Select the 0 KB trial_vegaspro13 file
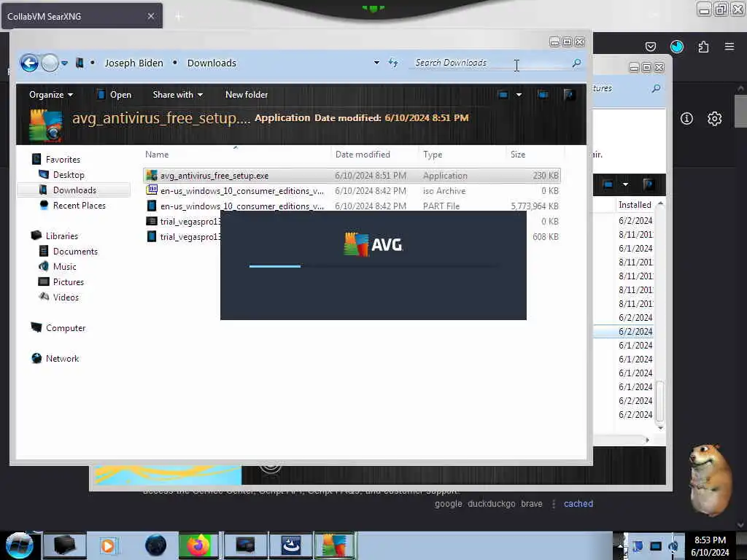Screen dimensions: 747x560 coord(182,222)
